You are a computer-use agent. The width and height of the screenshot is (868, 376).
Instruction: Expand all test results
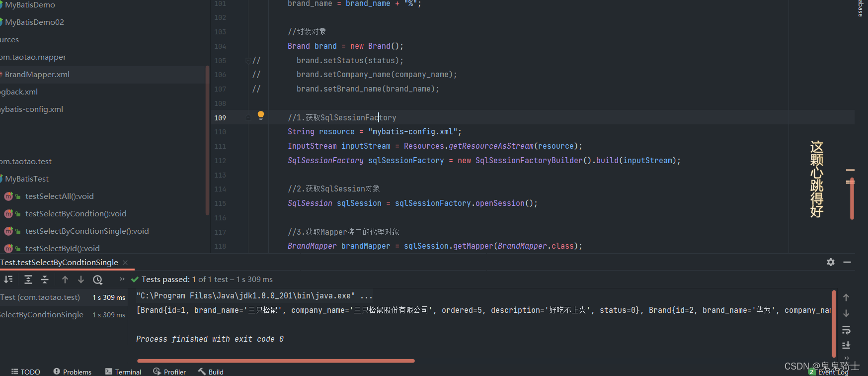[28, 280]
